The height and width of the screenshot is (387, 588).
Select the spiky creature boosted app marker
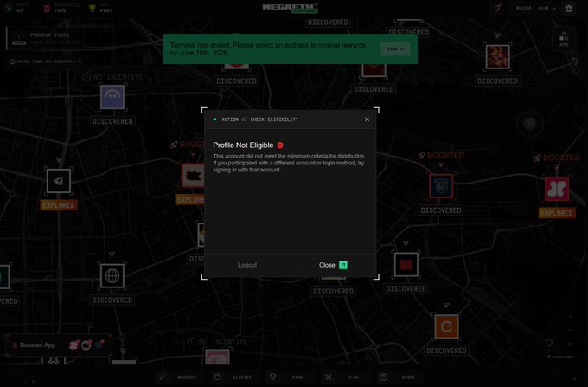click(193, 175)
